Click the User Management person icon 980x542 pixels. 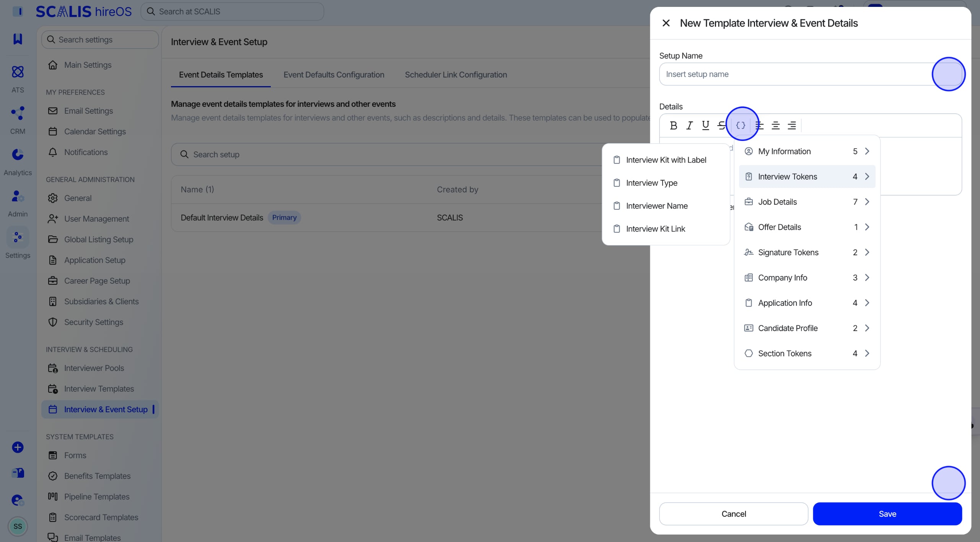[53, 219]
